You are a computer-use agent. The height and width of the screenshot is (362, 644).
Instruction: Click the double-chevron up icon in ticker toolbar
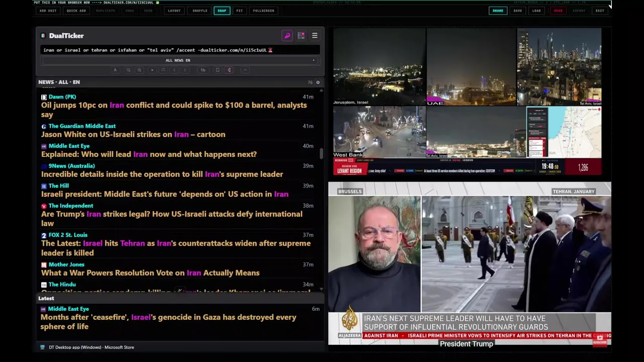click(x=163, y=70)
